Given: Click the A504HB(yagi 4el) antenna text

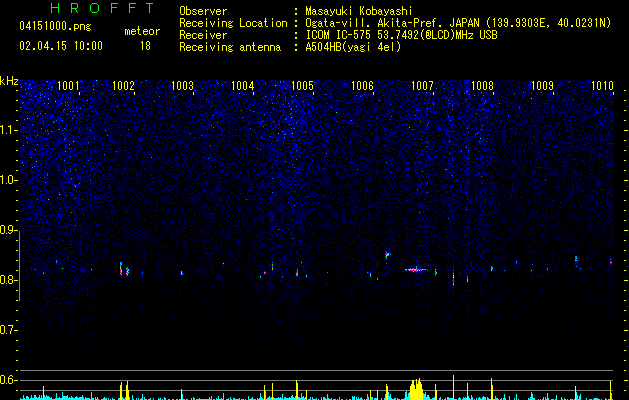Looking at the screenshot, I should pyautogui.click(x=353, y=47).
